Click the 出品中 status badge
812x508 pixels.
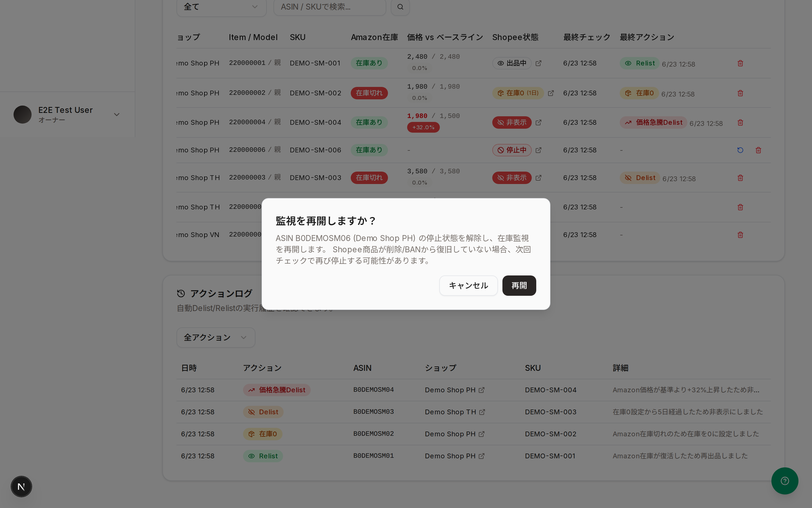click(x=512, y=63)
